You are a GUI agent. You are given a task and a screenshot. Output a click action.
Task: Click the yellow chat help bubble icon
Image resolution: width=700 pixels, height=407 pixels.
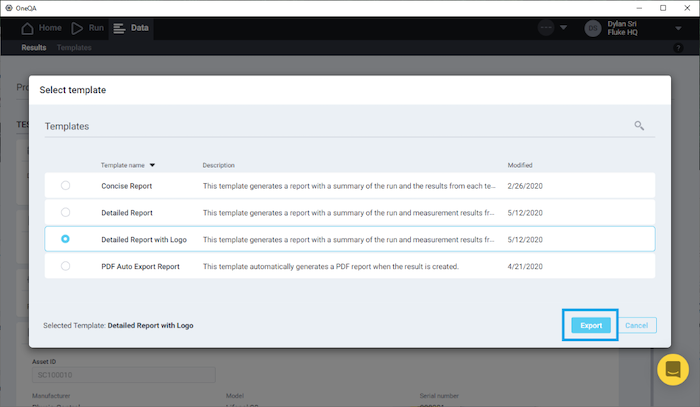[673, 370]
